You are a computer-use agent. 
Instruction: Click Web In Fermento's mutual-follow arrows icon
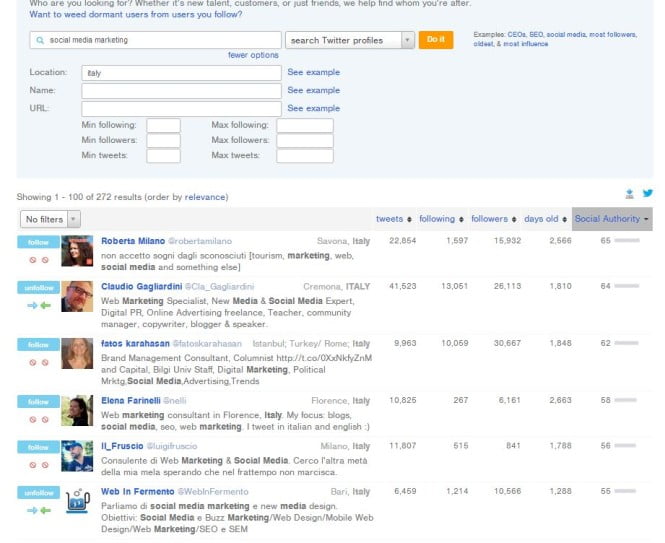[x=38, y=510]
